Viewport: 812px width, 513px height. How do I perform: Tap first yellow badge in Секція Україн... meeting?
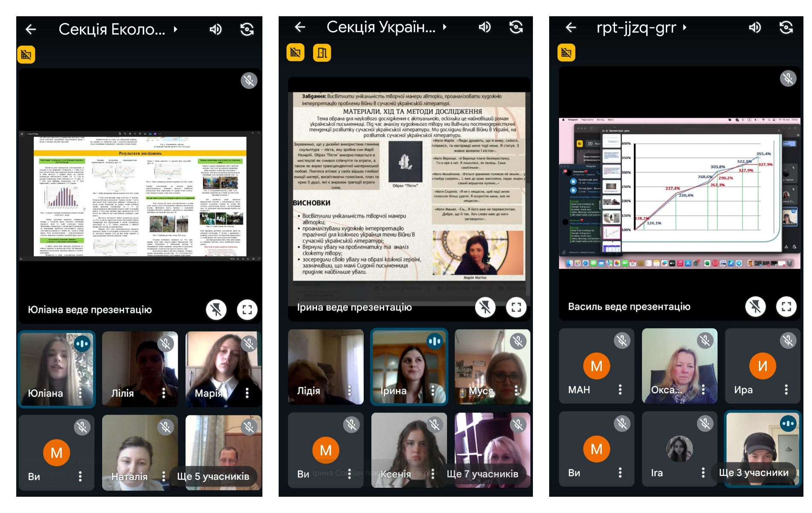pos(295,53)
